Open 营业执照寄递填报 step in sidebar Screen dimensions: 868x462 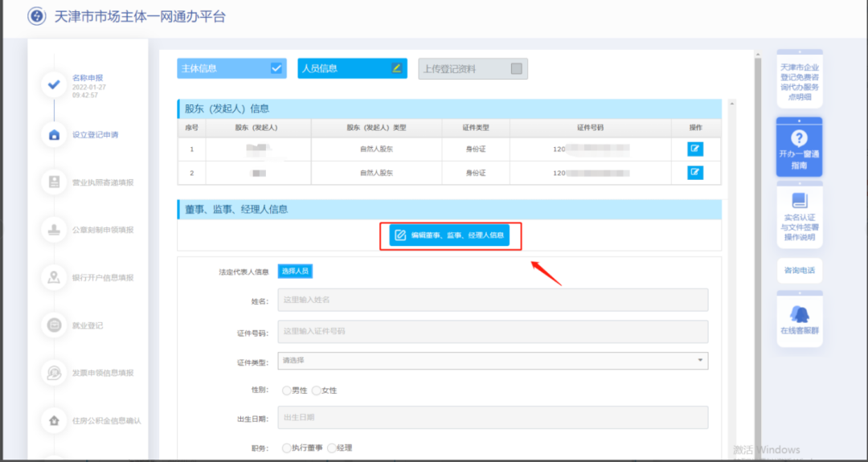103,183
